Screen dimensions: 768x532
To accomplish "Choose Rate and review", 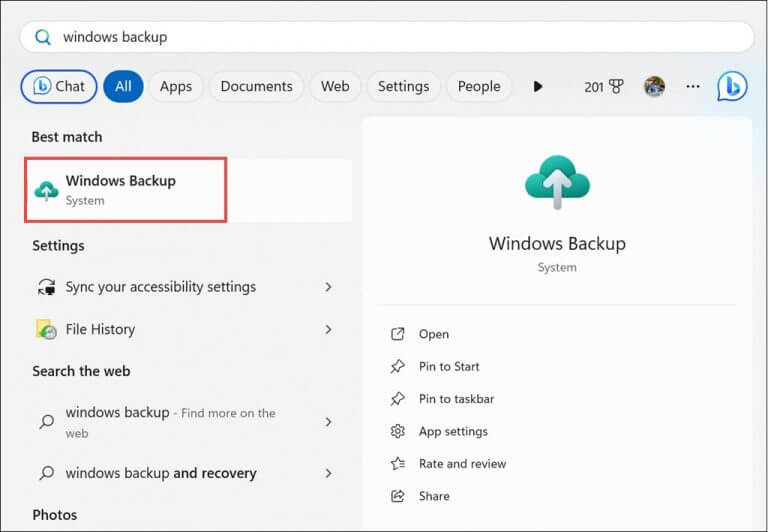I will click(462, 463).
